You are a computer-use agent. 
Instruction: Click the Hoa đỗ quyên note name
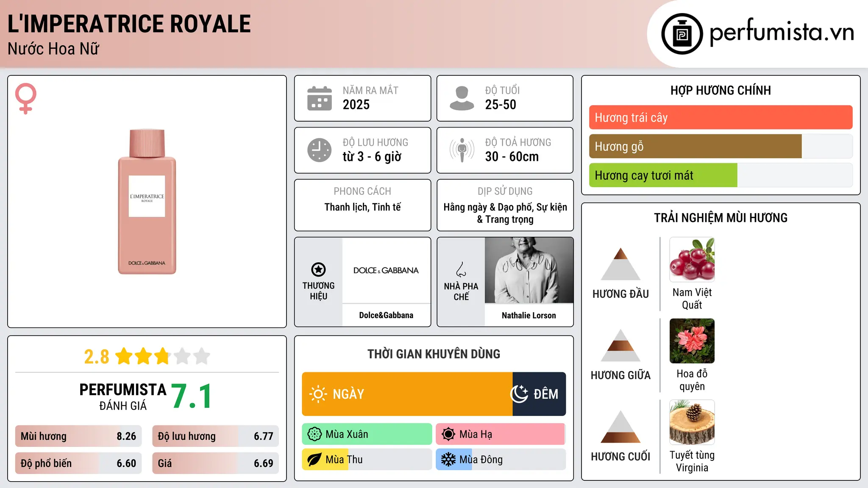692,380
